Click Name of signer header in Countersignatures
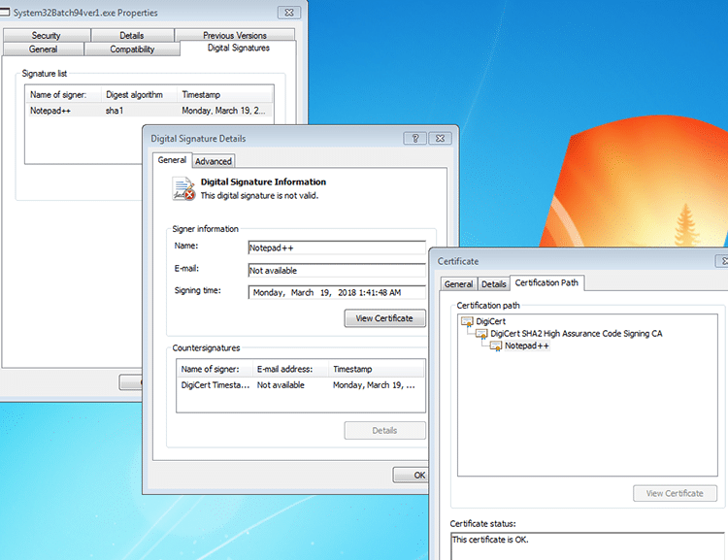 click(215, 369)
